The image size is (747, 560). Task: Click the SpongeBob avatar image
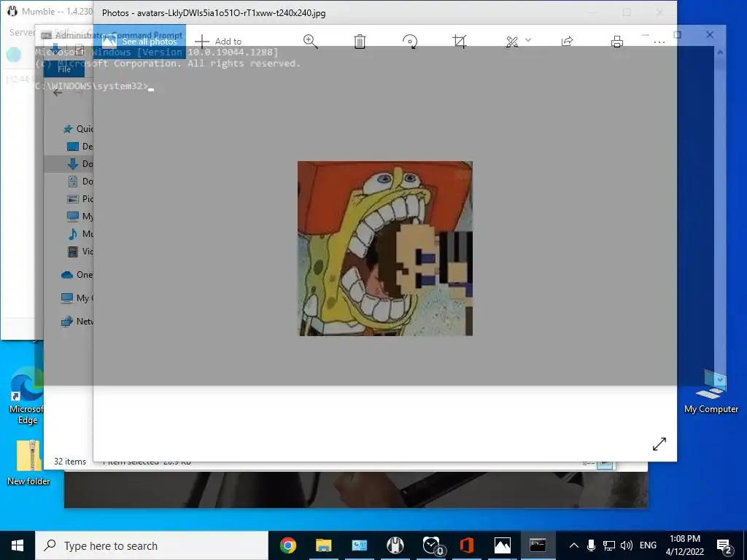[385, 248]
